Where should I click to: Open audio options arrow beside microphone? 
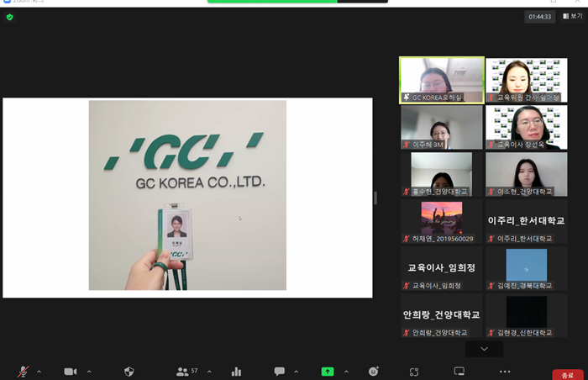[x=39, y=372]
